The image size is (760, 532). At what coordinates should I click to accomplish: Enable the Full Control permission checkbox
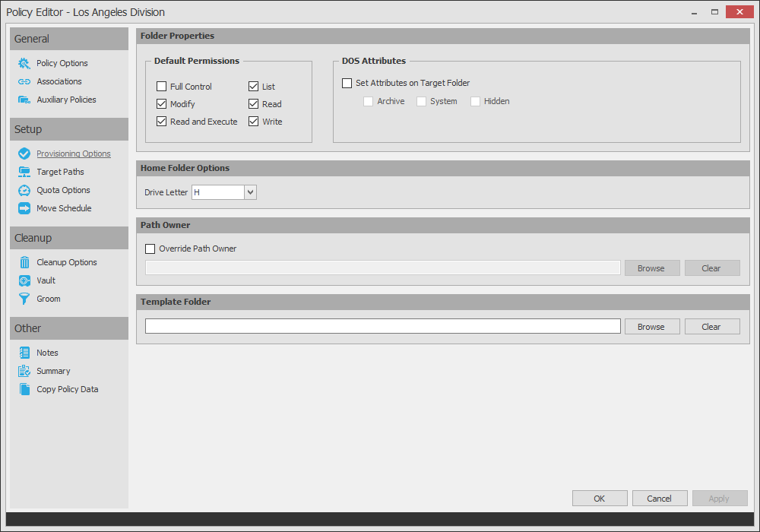[161, 86]
